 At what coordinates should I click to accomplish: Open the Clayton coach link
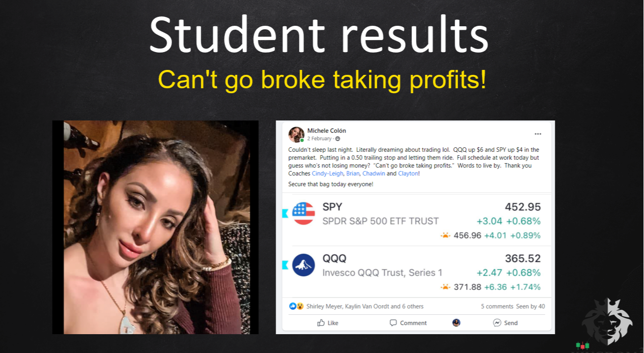click(408, 174)
